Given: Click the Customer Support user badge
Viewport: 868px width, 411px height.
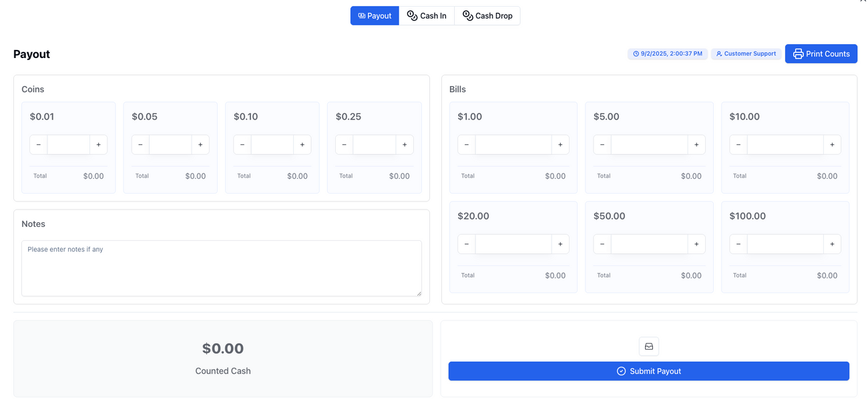Looking at the screenshot, I should tap(746, 54).
